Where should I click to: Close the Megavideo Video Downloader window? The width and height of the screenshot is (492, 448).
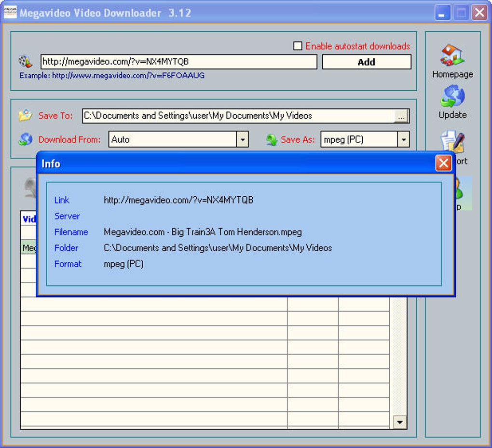(x=479, y=13)
